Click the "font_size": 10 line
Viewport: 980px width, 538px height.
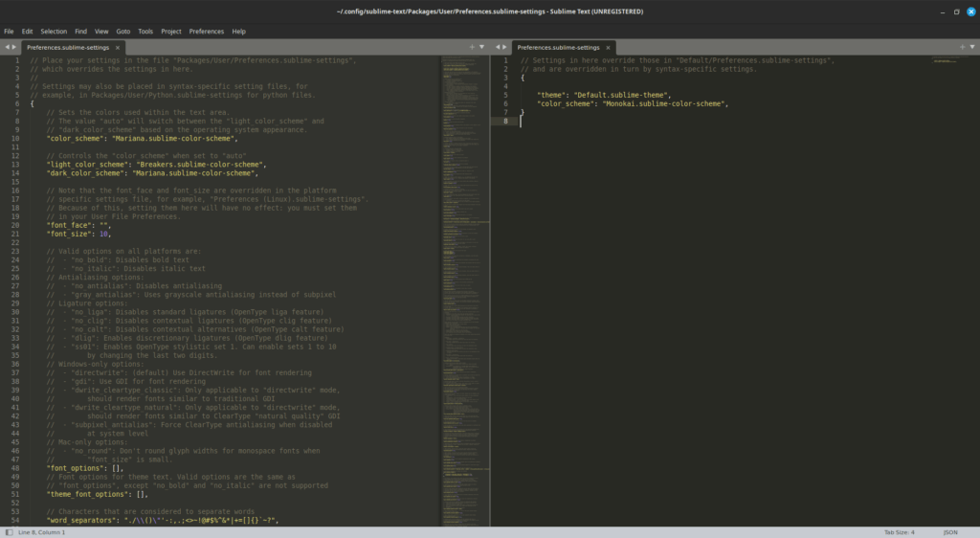[x=78, y=235]
